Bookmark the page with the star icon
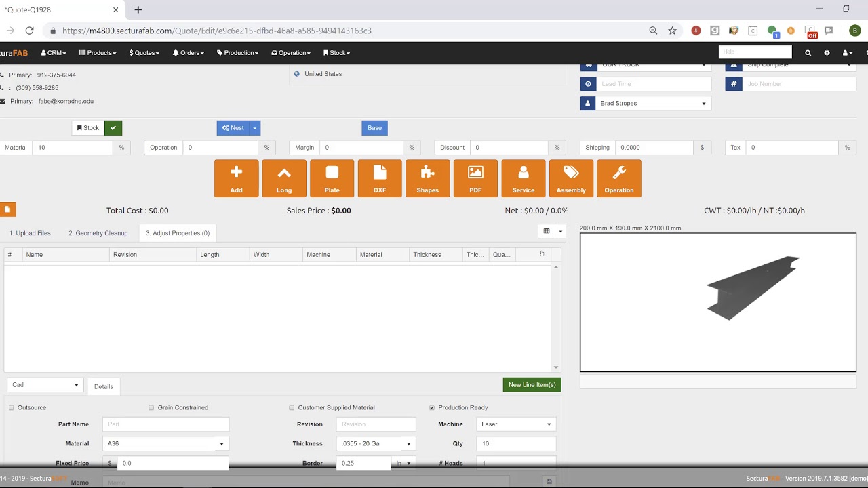This screenshot has width=868, height=488. (672, 30)
